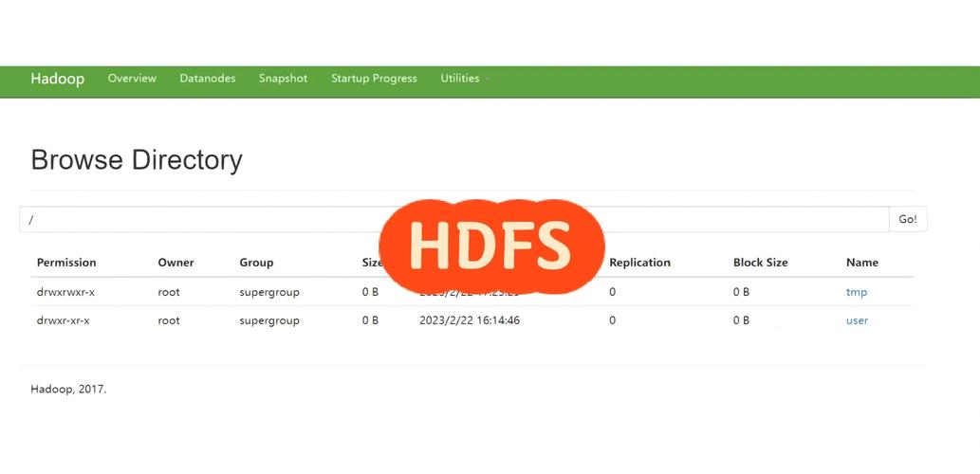Select the Owner column header

176,263
